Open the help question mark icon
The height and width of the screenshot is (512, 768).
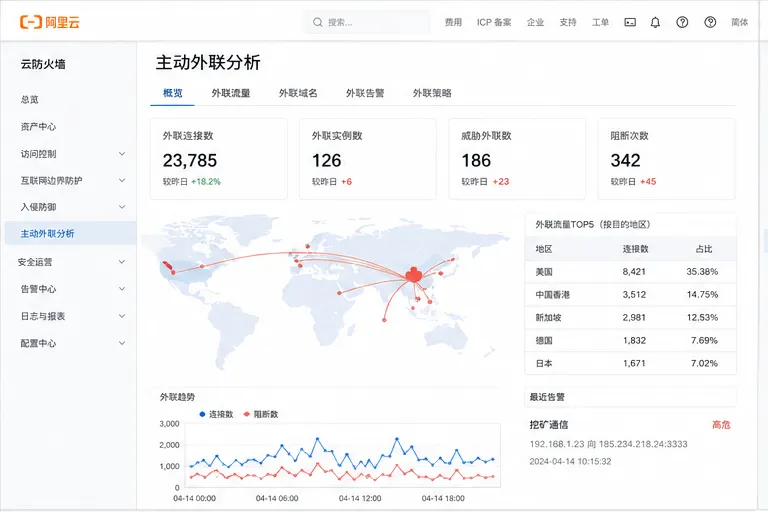(682, 22)
